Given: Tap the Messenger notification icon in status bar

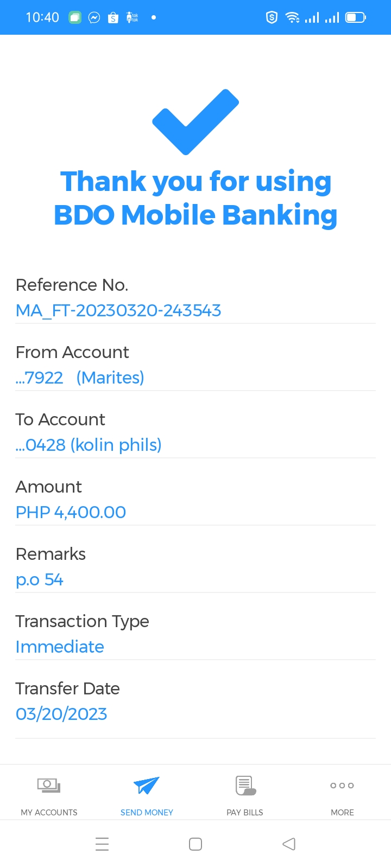Looking at the screenshot, I should point(94,18).
